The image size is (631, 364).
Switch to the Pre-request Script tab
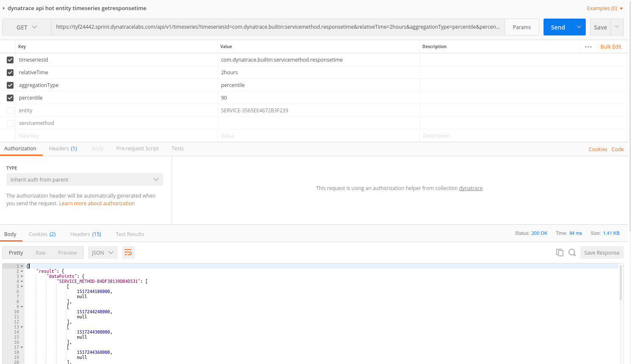point(137,149)
